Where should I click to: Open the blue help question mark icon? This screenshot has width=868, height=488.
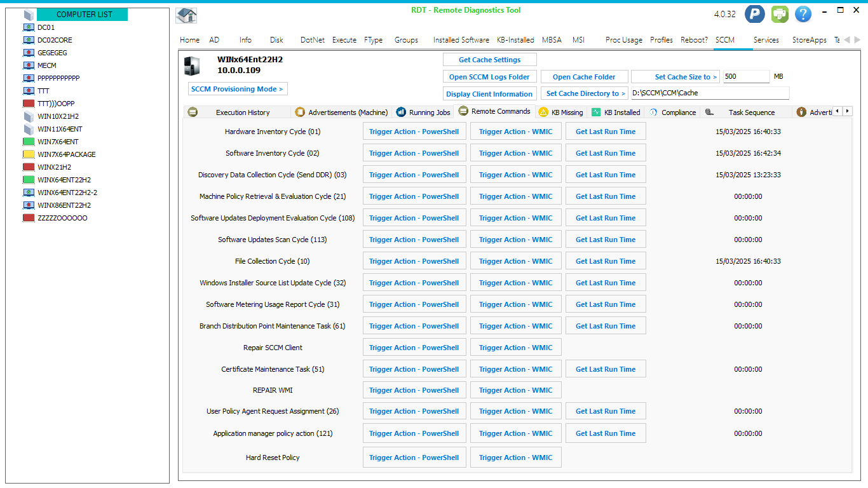[803, 14]
